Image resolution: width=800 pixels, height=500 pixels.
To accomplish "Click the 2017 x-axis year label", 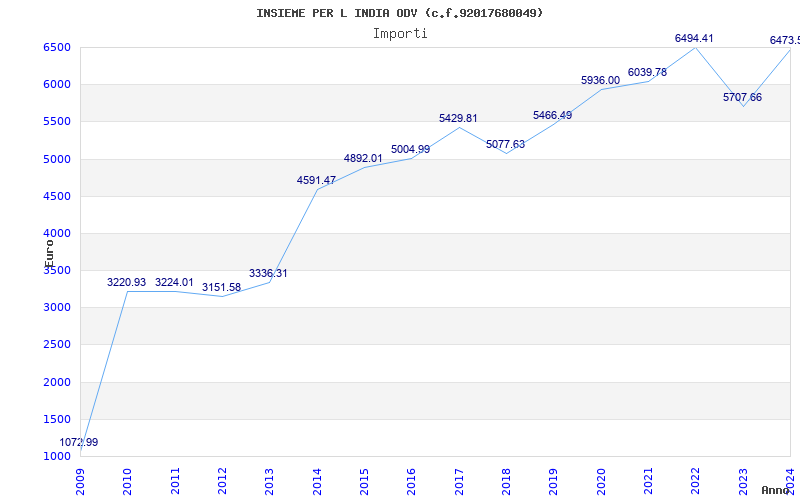I will click(x=459, y=482).
